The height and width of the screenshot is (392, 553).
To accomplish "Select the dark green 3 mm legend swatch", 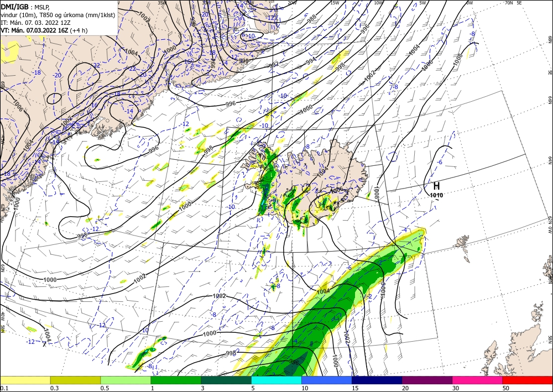I will coord(226,380).
